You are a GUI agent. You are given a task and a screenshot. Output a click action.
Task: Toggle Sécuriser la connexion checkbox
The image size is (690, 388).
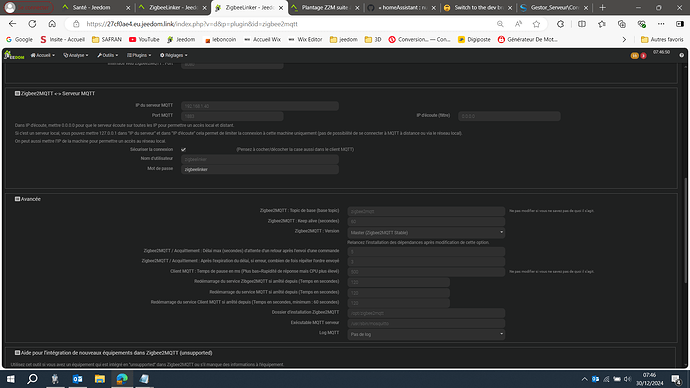[183, 150]
